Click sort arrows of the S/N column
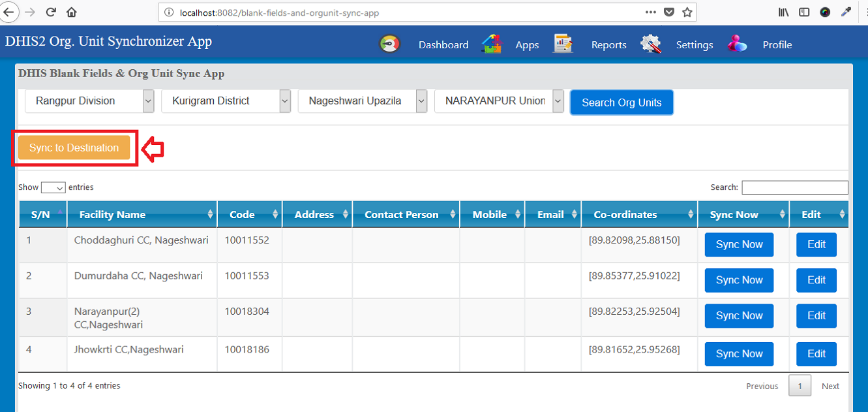The width and height of the screenshot is (868, 412). [x=61, y=214]
